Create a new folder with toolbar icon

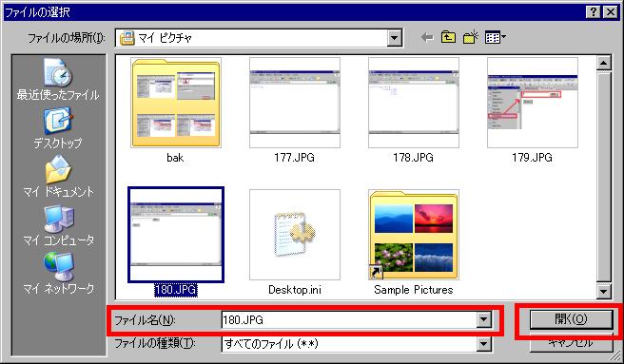click(x=471, y=38)
